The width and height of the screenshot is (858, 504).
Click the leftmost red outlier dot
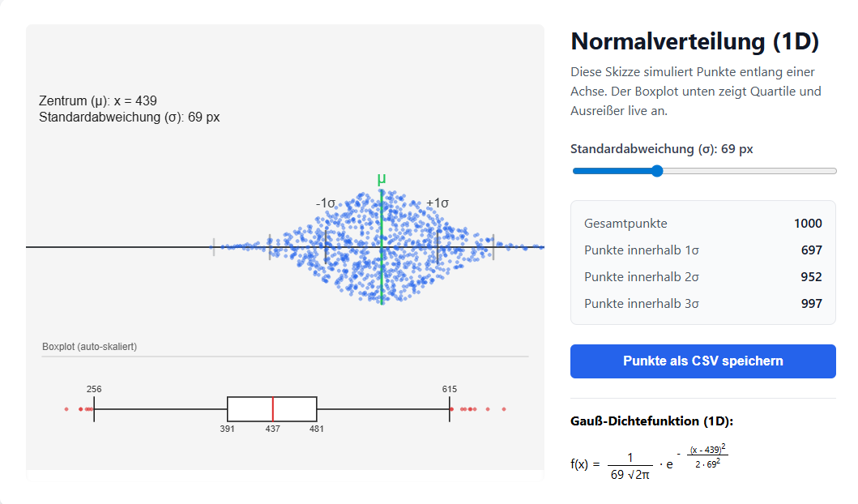[x=66, y=409]
